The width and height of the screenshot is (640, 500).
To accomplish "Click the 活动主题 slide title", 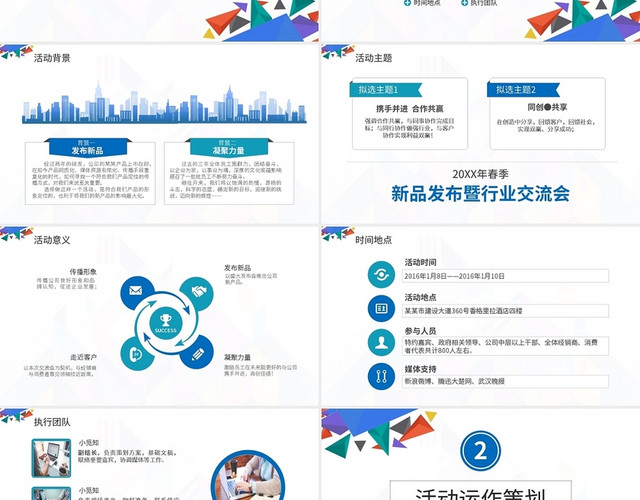I will coord(373,58).
